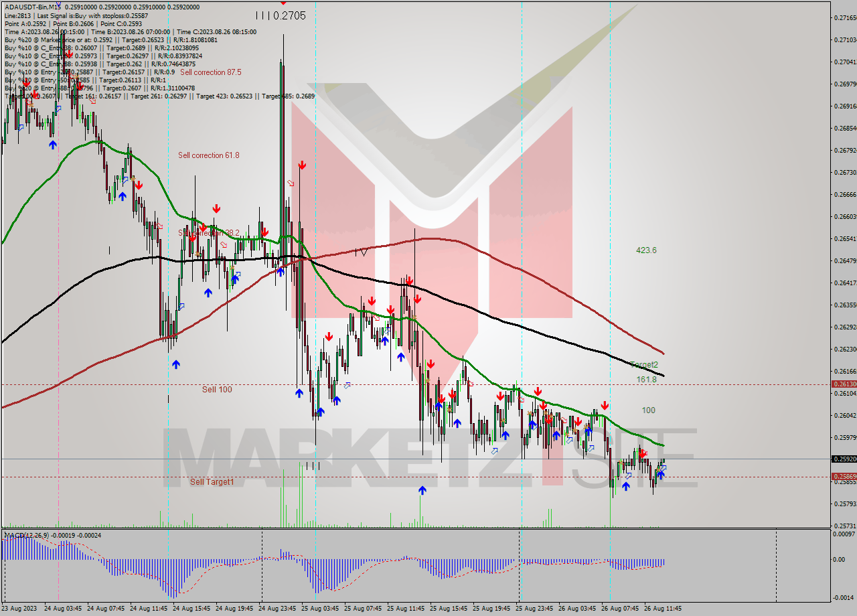Screen dimensions: 857x616
Task: Click the '25 Aug 19:45' time axis label
Action: tap(491, 609)
